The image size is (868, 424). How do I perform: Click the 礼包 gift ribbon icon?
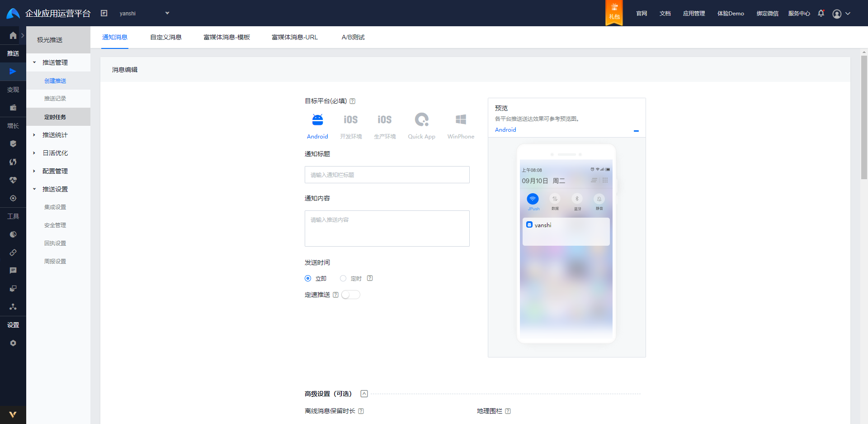point(613,13)
